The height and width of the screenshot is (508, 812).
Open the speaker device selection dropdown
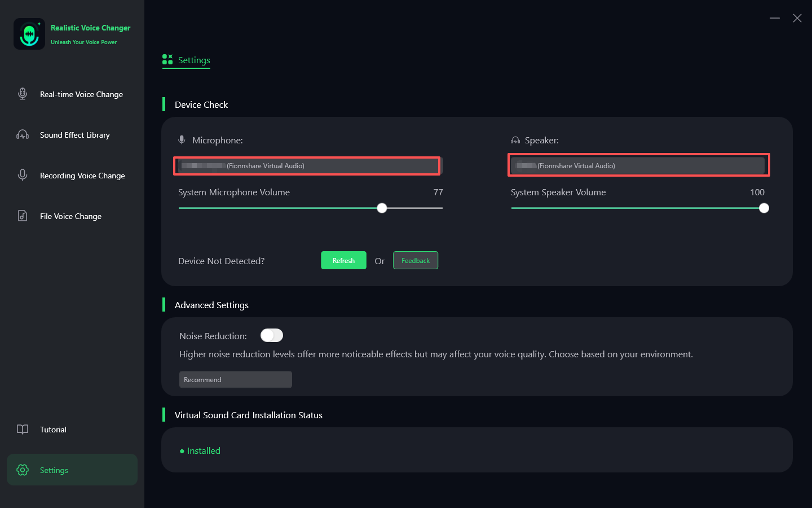click(x=639, y=165)
